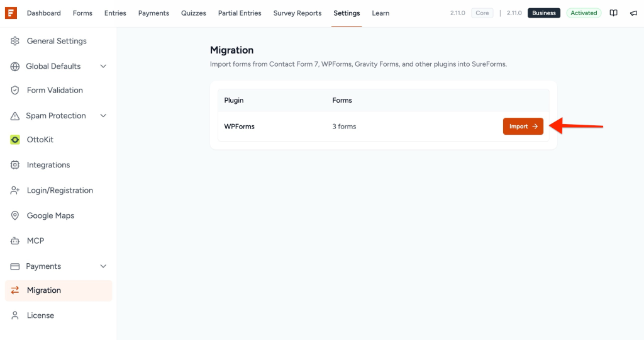Import the WPForms forms
The image size is (644, 340).
(523, 126)
